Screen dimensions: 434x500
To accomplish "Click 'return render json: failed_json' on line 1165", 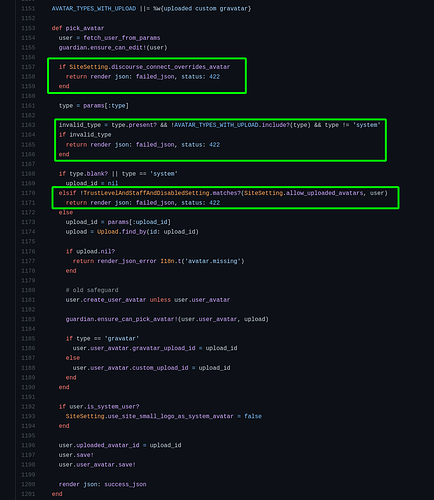I will click(x=120, y=145).
